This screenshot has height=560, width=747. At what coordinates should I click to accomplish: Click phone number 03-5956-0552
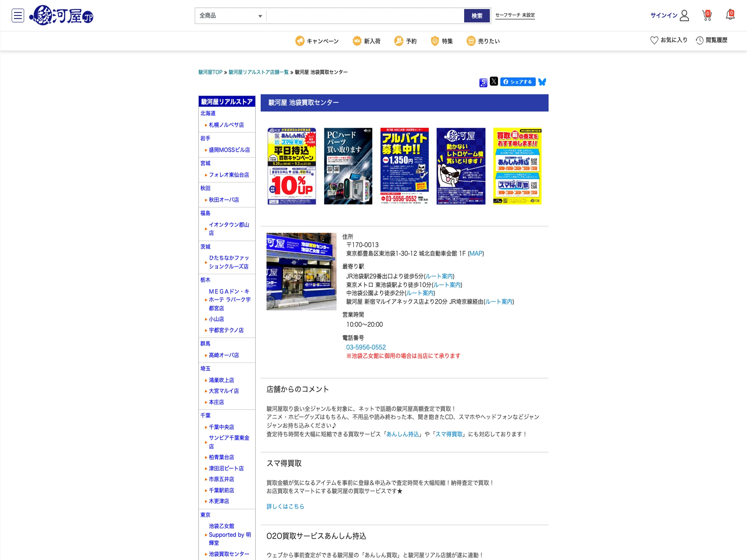click(x=366, y=347)
